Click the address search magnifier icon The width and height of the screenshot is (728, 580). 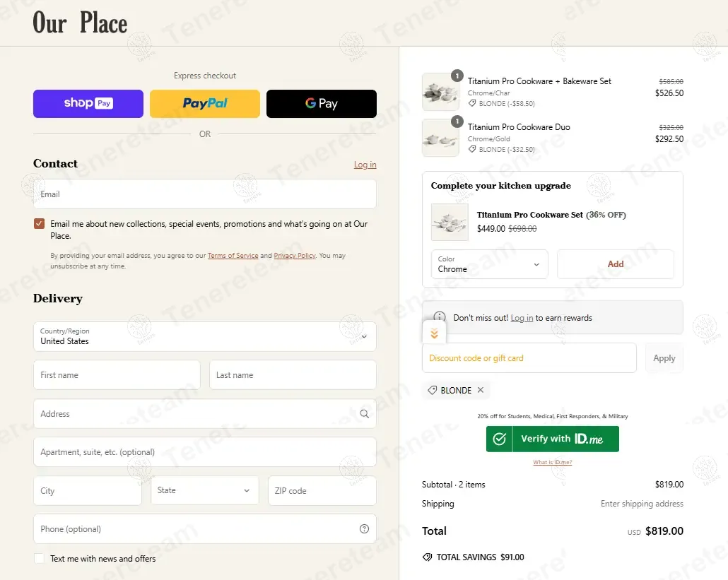[364, 414]
